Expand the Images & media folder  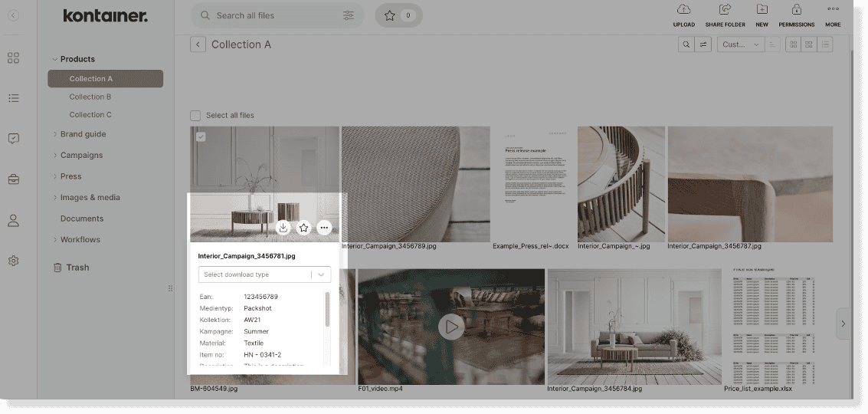click(x=55, y=197)
